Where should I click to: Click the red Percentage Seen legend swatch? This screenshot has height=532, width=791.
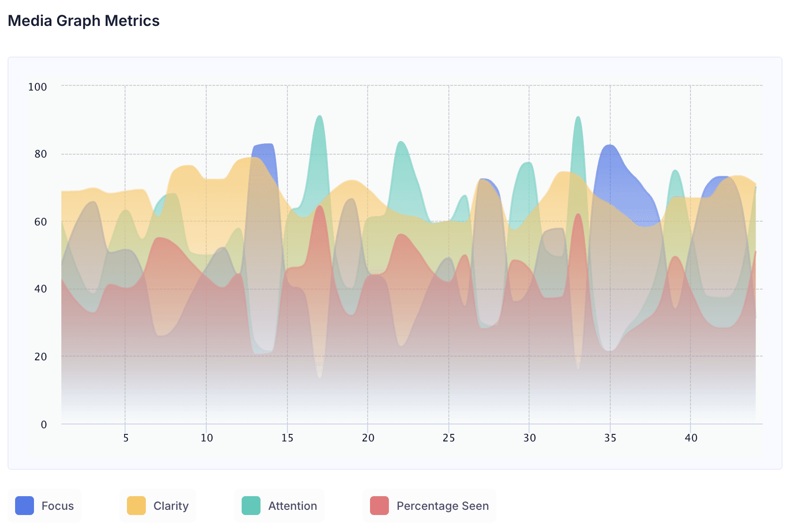click(380, 506)
